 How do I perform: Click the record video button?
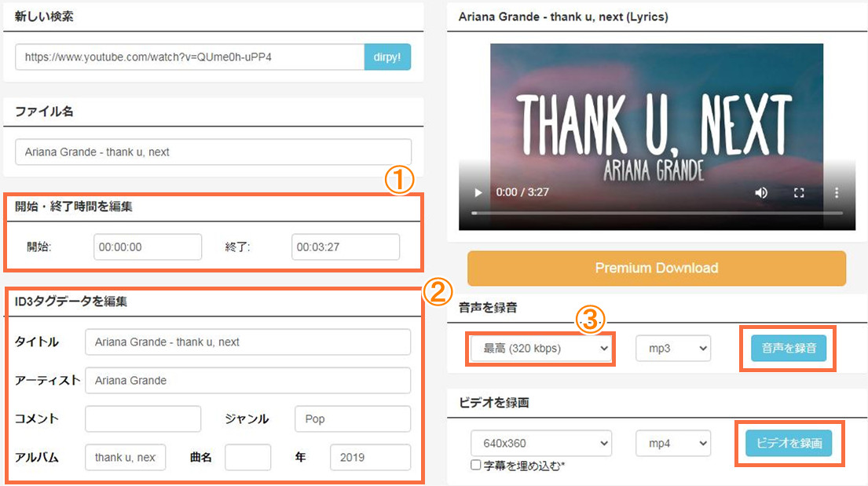pos(789,443)
